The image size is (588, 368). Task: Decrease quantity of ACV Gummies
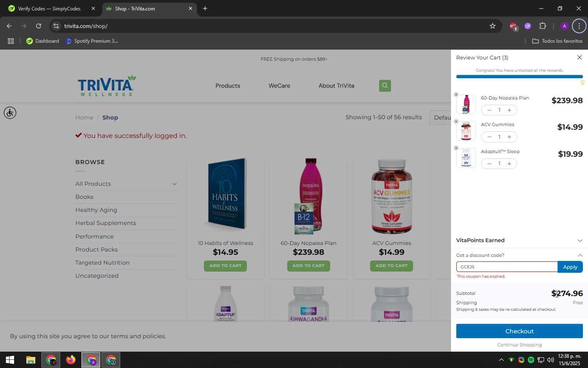pyautogui.click(x=489, y=137)
